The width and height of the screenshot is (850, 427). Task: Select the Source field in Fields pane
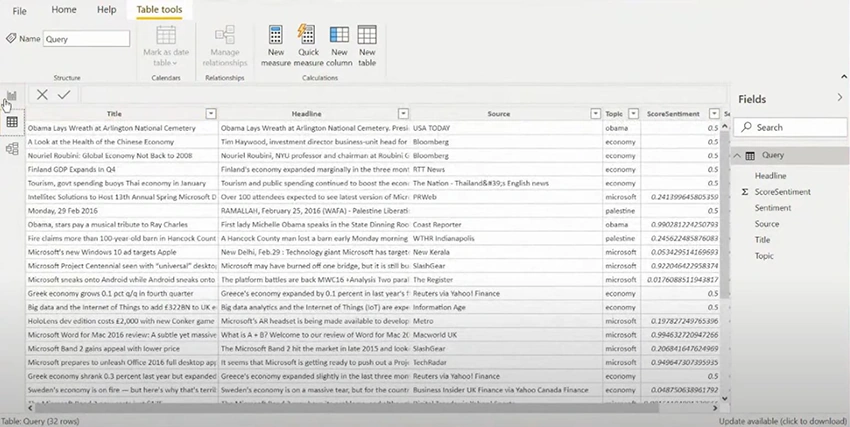(x=767, y=224)
